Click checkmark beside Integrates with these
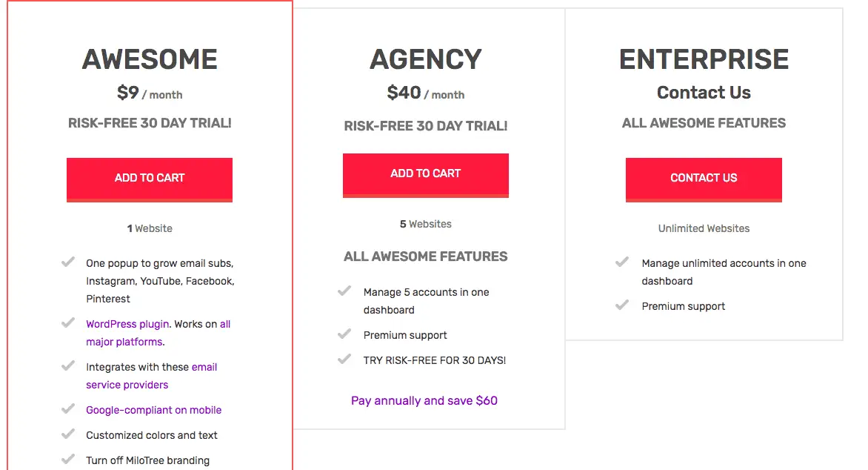 coord(68,365)
